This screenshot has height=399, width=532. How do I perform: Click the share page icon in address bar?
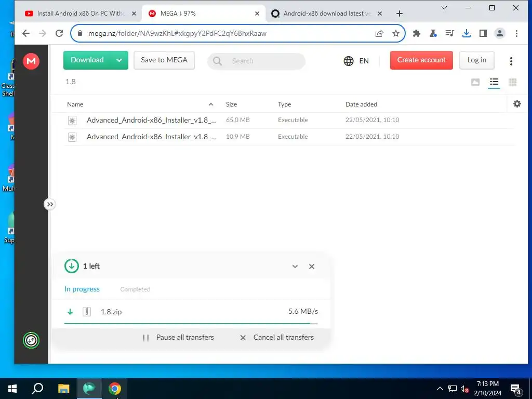click(379, 33)
